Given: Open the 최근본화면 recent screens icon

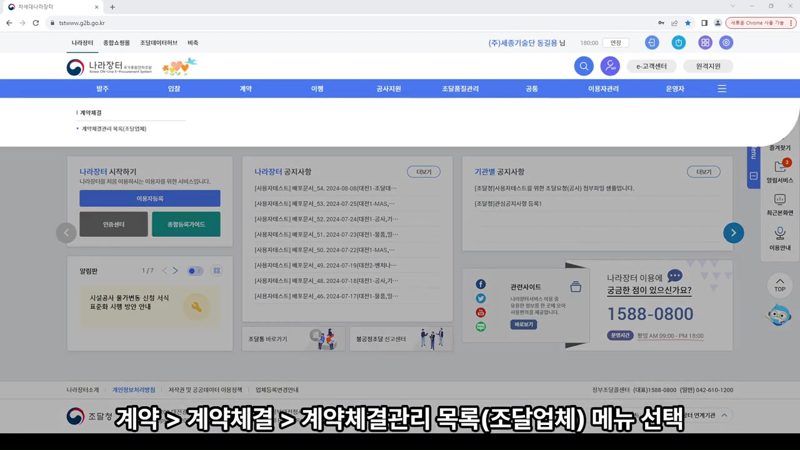Looking at the screenshot, I should coord(780,204).
